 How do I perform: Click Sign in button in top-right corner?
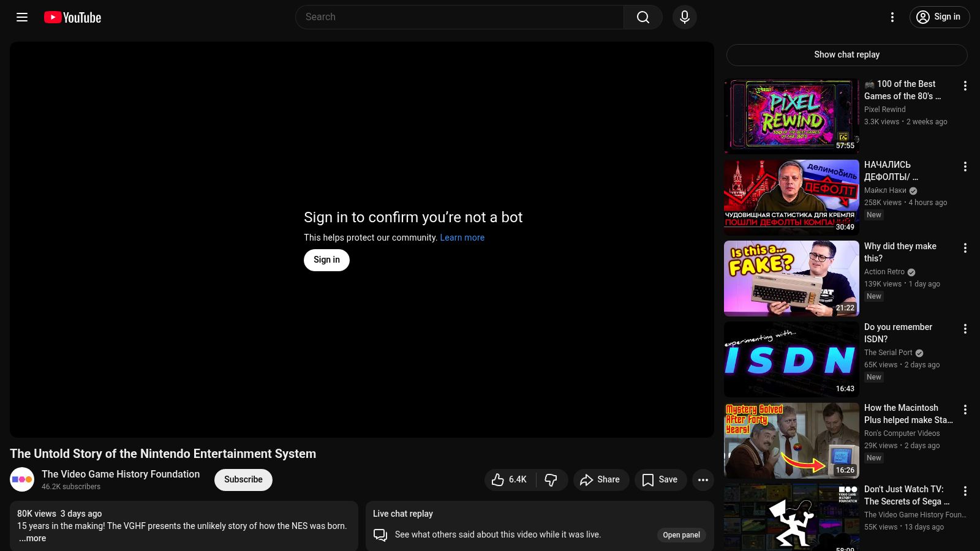pyautogui.click(x=939, y=17)
